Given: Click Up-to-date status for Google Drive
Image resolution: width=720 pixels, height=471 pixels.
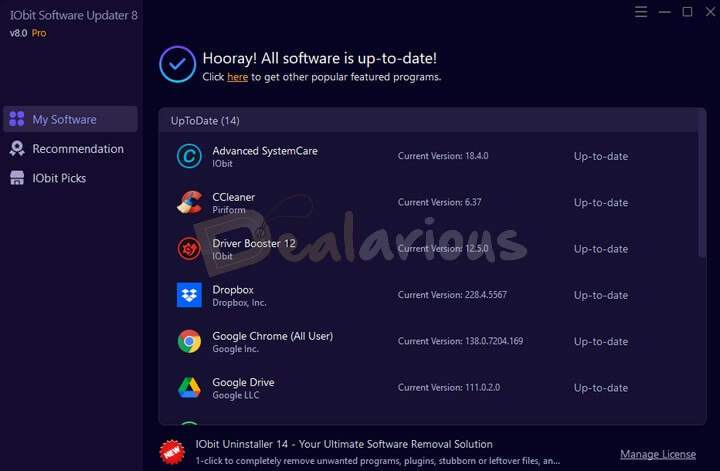Looking at the screenshot, I should (601, 388).
